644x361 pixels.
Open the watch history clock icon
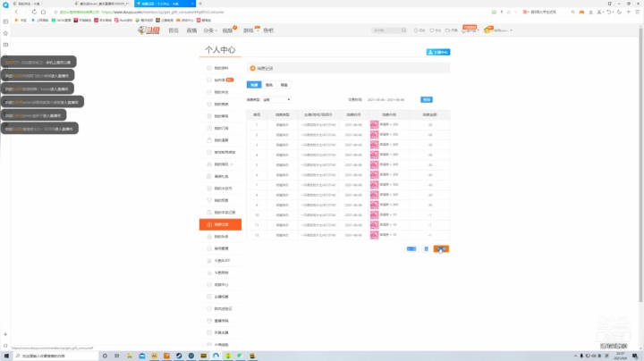pyautogui.click(x=416, y=30)
